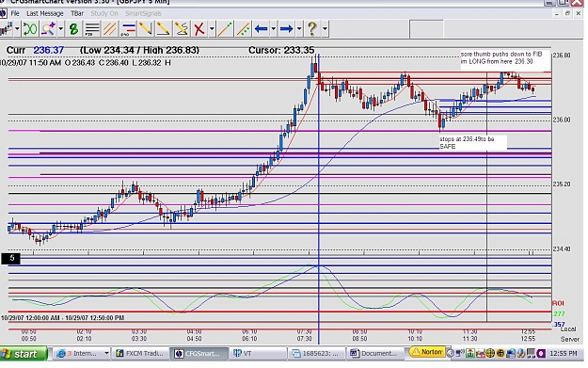Select the pencil freehand scribble tool
Screen dimensions: 588x368
pos(182,29)
